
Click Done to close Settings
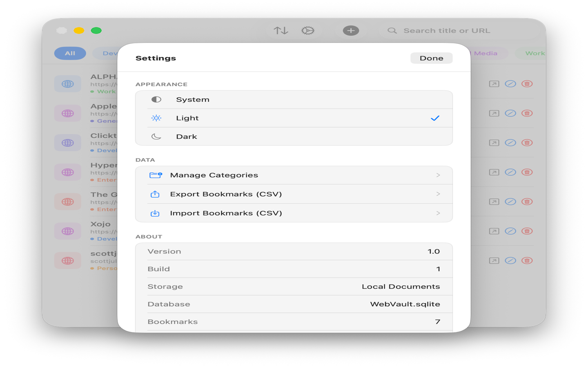pyautogui.click(x=431, y=58)
